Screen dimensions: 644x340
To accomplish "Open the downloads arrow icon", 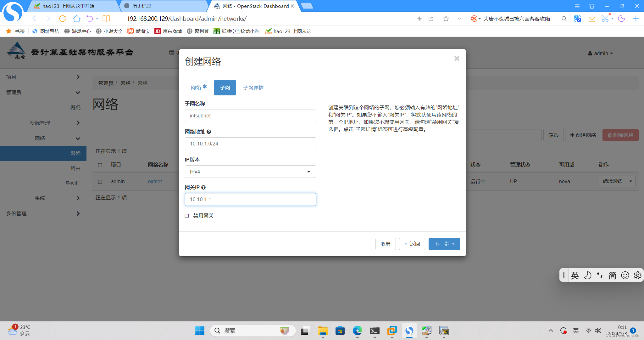I will click(x=591, y=19).
